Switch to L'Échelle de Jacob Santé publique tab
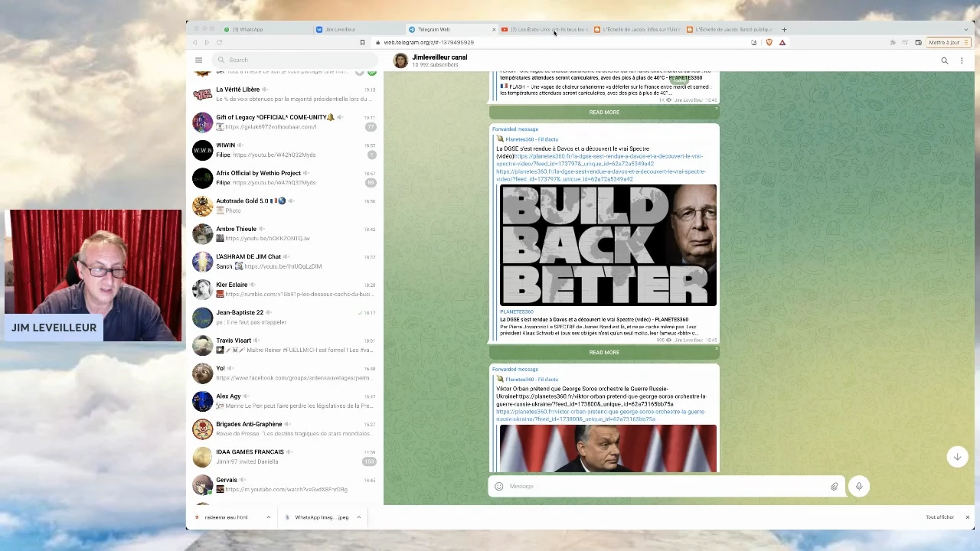The width and height of the screenshot is (980, 551). pos(730,29)
